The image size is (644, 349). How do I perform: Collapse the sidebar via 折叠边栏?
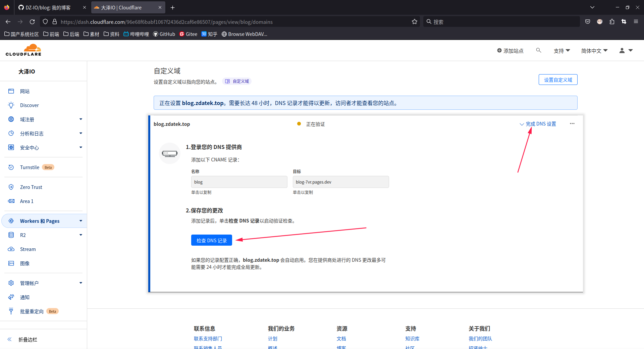point(28,340)
